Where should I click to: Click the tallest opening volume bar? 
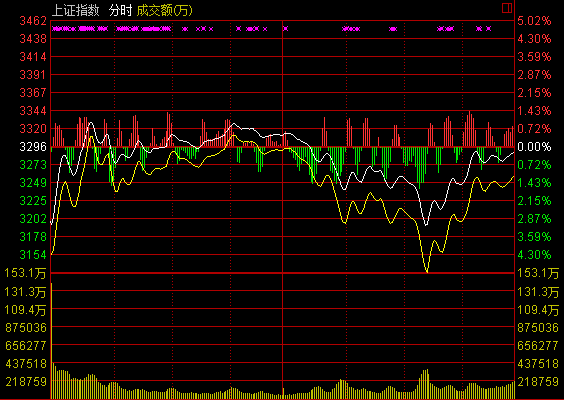[51, 341]
